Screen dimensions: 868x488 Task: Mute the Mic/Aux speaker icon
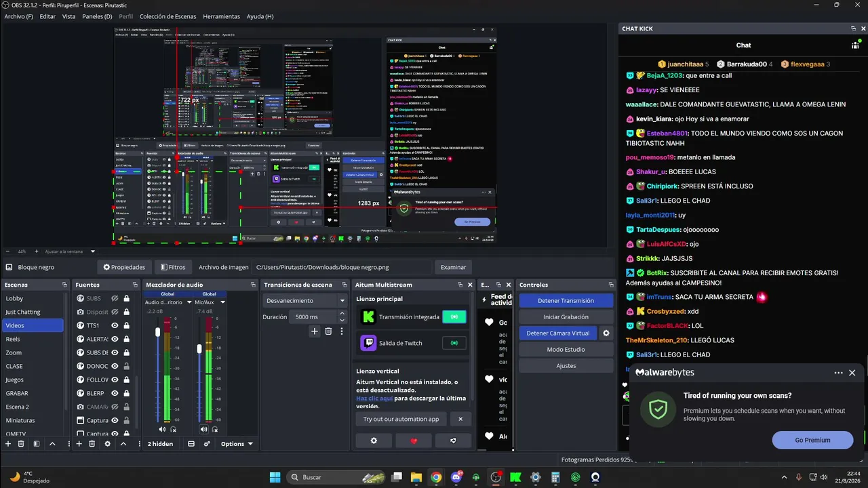203,429
